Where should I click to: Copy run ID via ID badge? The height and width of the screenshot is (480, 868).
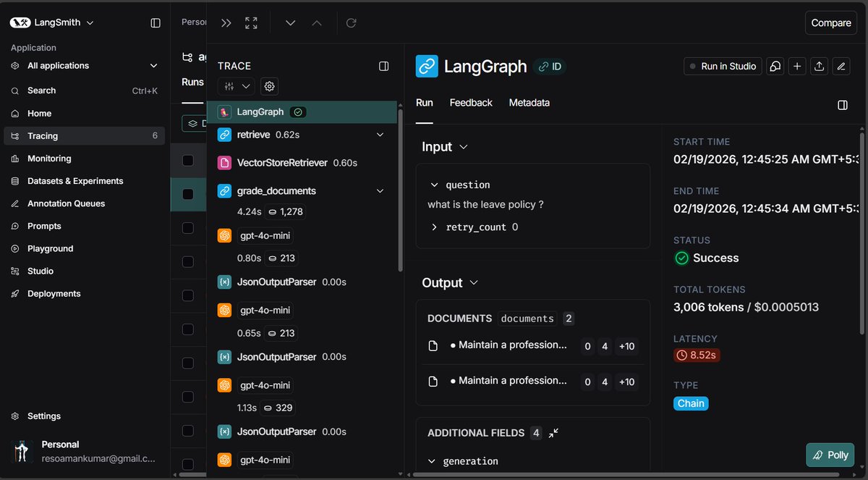(x=550, y=67)
